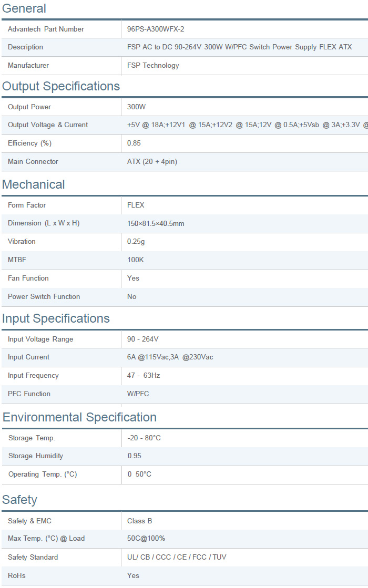The height and width of the screenshot is (588, 368).
Task: Click the FSP Technology manufacturer value
Action: (153, 66)
